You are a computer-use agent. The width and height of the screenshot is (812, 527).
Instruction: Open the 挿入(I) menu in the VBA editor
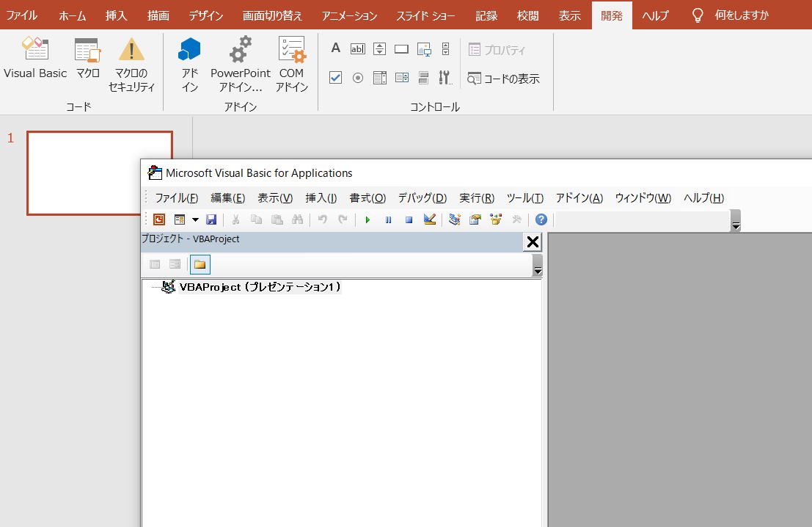click(x=321, y=197)
